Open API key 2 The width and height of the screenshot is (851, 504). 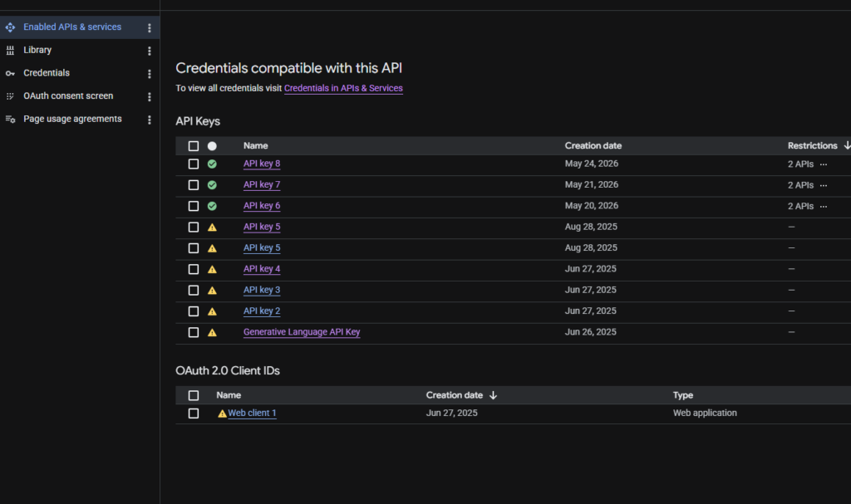262,311
